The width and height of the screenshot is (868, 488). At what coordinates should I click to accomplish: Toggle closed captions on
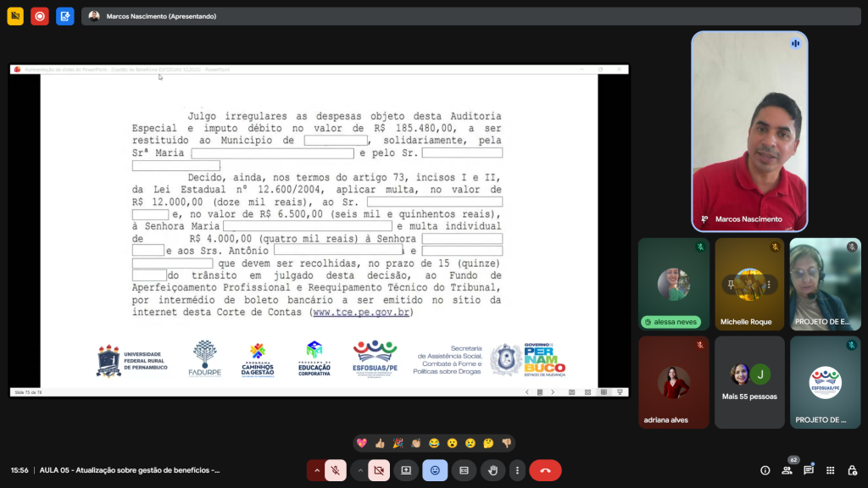[x=464, y=470]
